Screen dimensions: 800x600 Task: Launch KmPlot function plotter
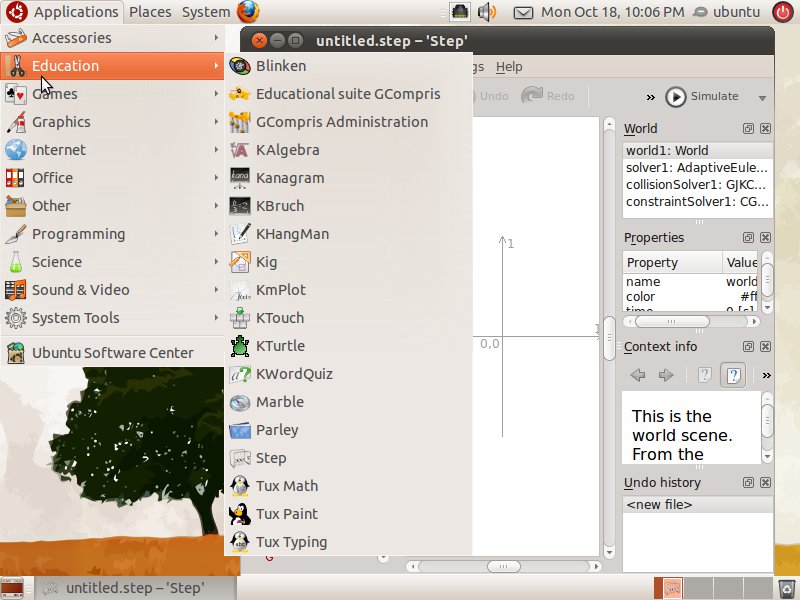coord(348,290)
